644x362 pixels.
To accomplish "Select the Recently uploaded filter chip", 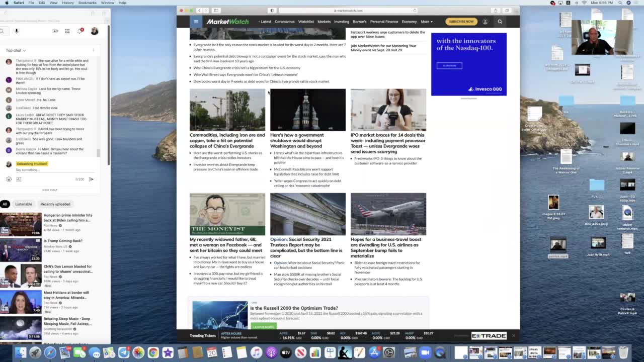I will (x=55, y=204).
